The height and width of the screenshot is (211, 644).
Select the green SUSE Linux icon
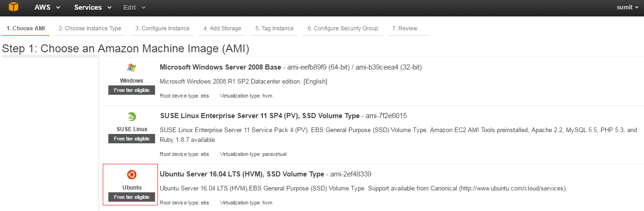click(132, 117)
